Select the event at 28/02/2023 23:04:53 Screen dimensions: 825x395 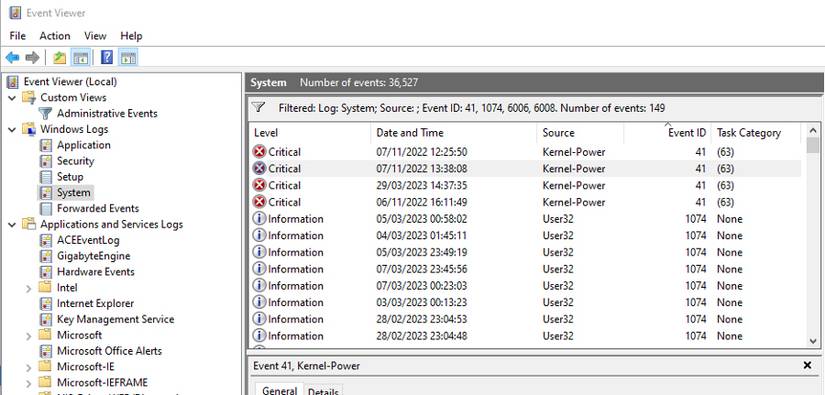pos(525,319)
